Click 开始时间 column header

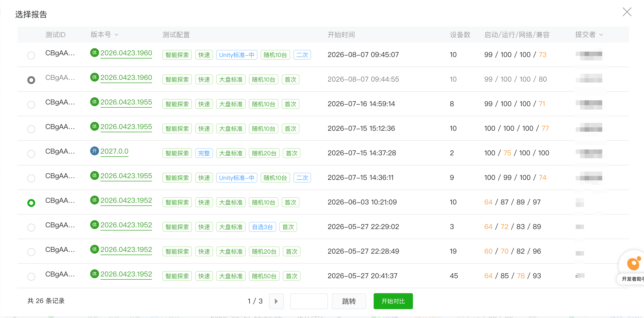[341, 34]
